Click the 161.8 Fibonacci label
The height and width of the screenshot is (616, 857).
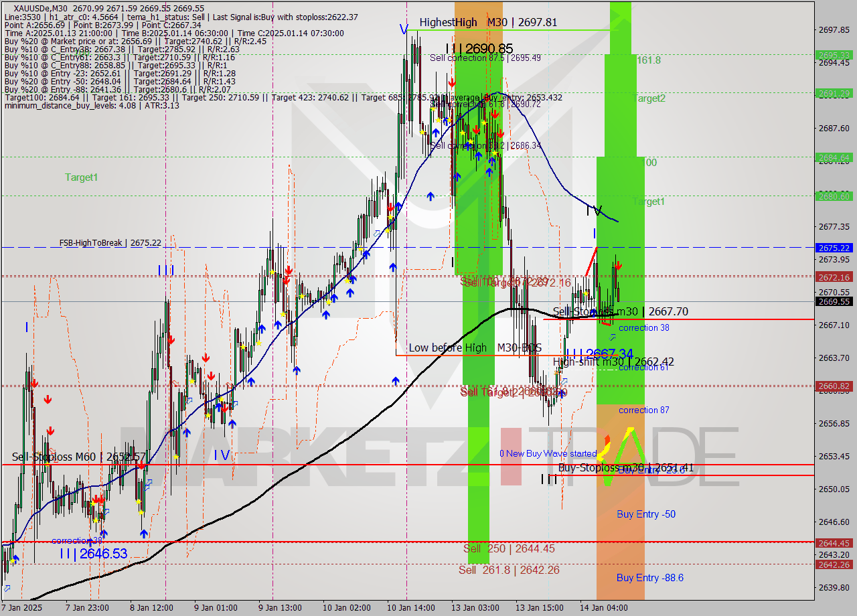point(649,60)
